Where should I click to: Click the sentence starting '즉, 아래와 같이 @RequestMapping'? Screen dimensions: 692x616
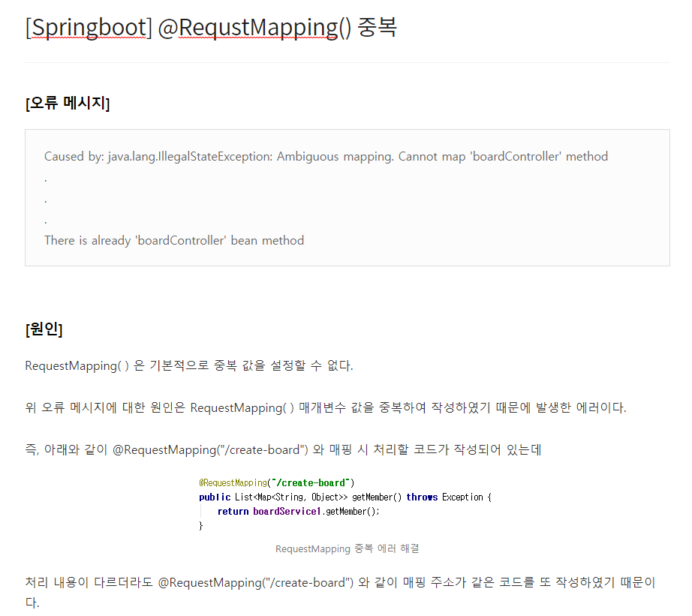[283, 449]
